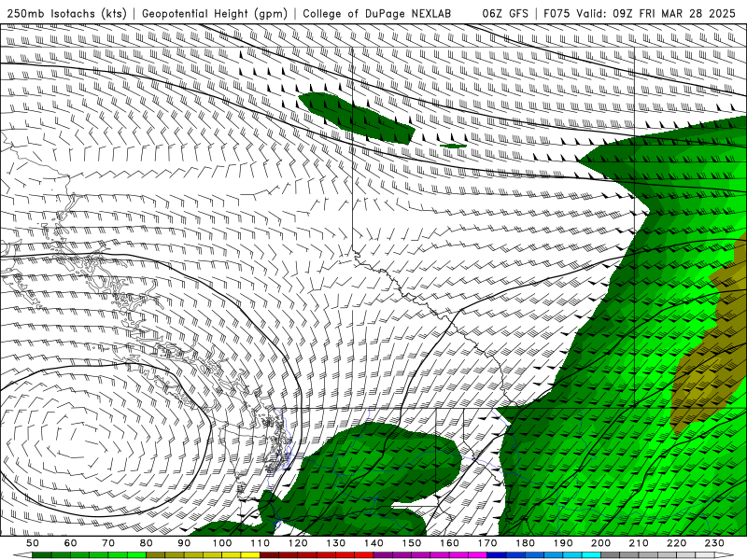The width and height of the screenshot is (747, 560).
Task: Click the 50 label on the color scale
Action: pyautogui.click(x=33, y=543)
